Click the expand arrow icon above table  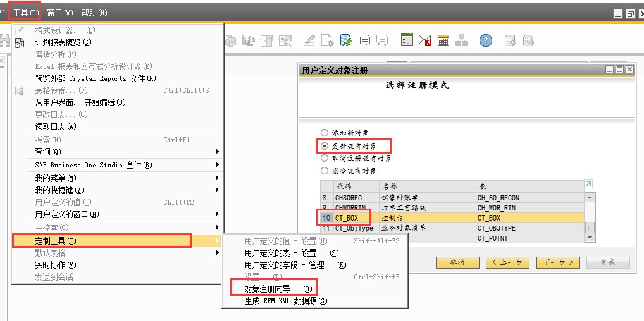pyautogui.click(x=588, y=184)
